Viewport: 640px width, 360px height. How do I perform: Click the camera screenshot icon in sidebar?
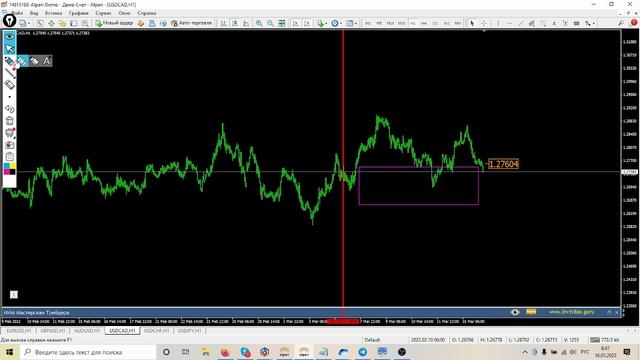9,145
